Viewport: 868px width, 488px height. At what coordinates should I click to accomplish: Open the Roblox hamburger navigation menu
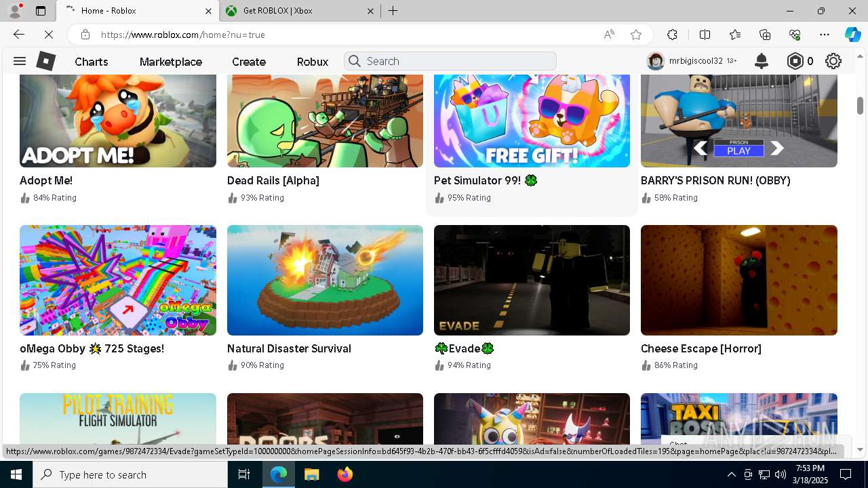[x=20, y=61]
